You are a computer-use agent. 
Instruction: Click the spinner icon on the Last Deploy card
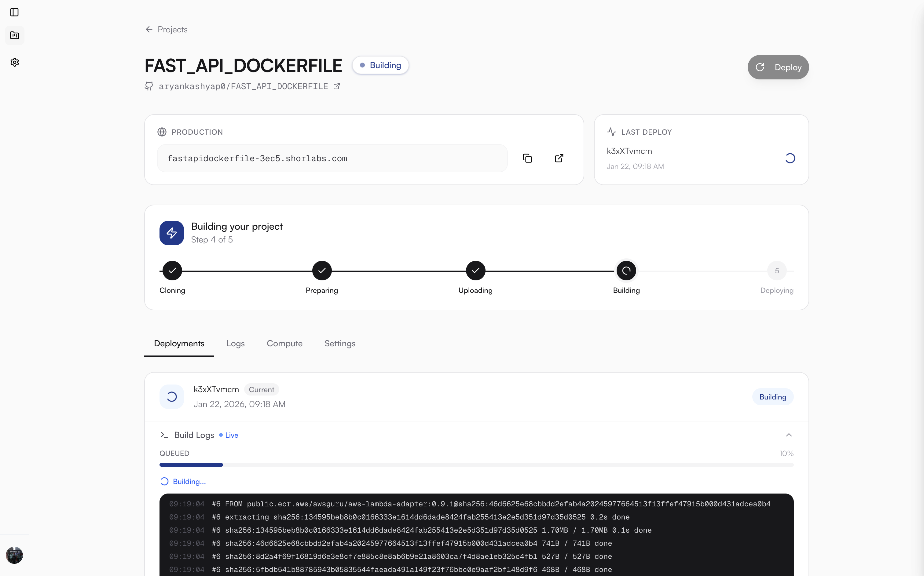790,158
